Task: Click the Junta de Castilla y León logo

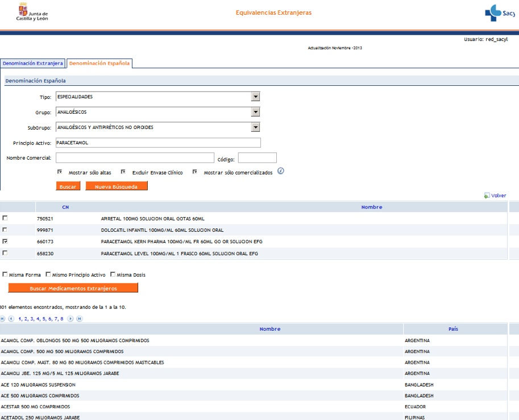Action: click(32, 12)
